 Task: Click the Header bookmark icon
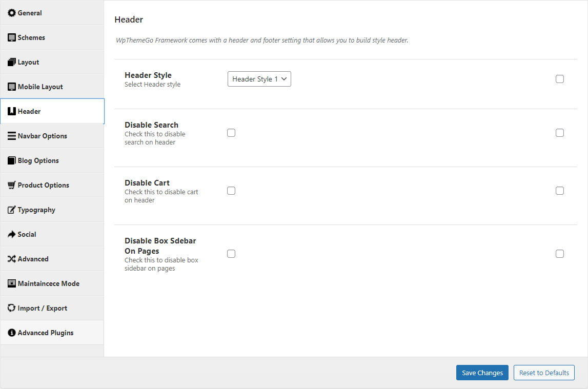12,111
